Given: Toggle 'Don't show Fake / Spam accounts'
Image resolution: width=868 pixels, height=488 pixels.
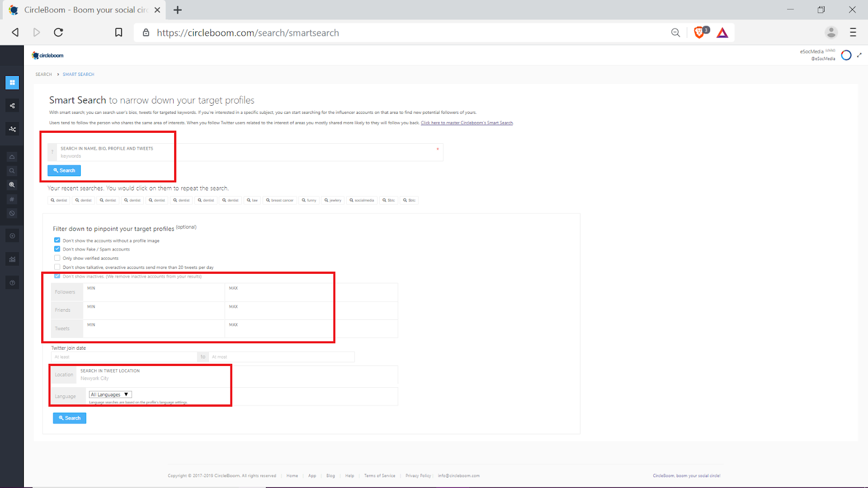Looking at the screenshot, I should 57,249.
